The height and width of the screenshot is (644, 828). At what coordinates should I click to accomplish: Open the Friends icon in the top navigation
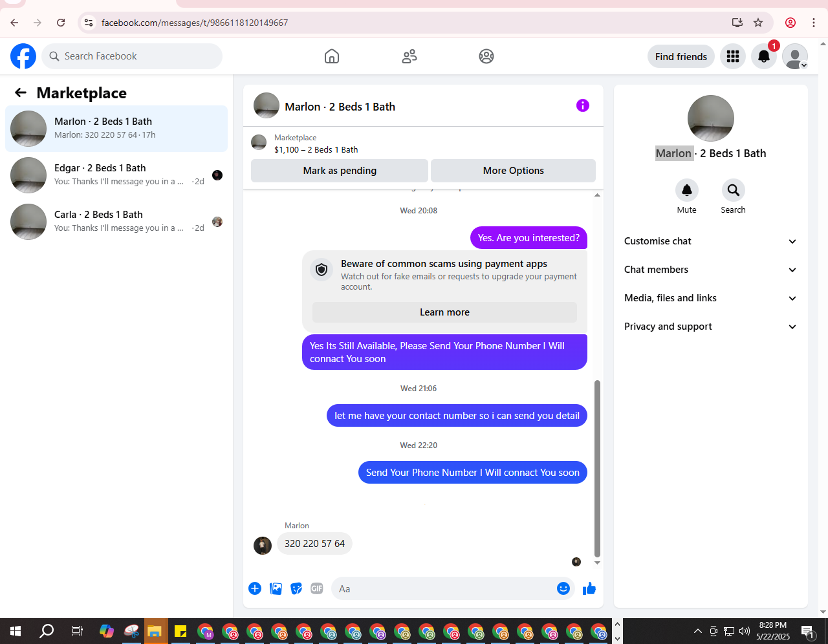tap(409, 56)
